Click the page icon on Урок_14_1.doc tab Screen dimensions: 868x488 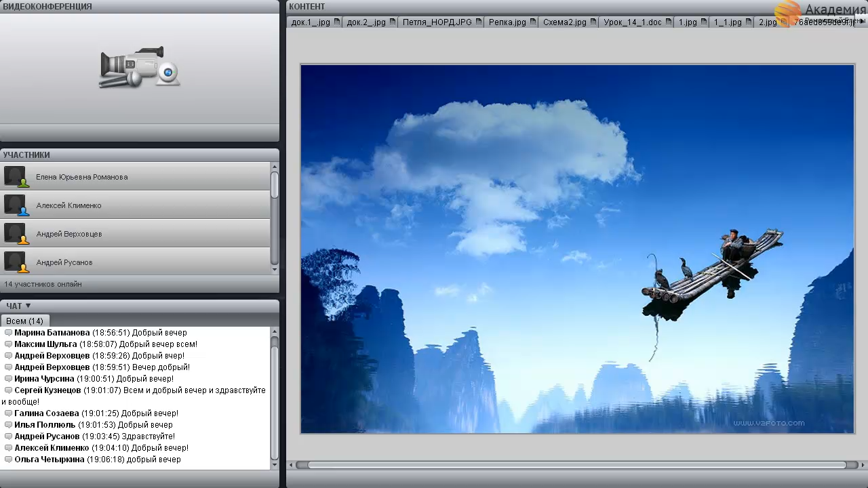point(669,22)
